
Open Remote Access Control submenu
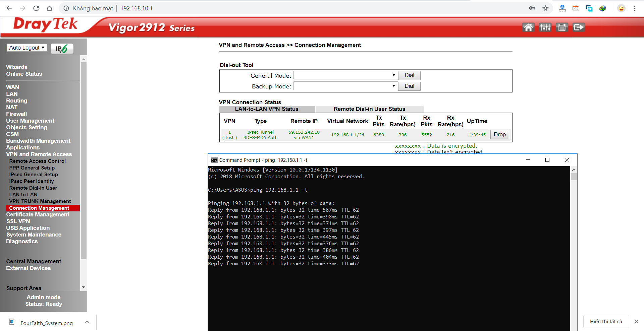coord(38,161)
